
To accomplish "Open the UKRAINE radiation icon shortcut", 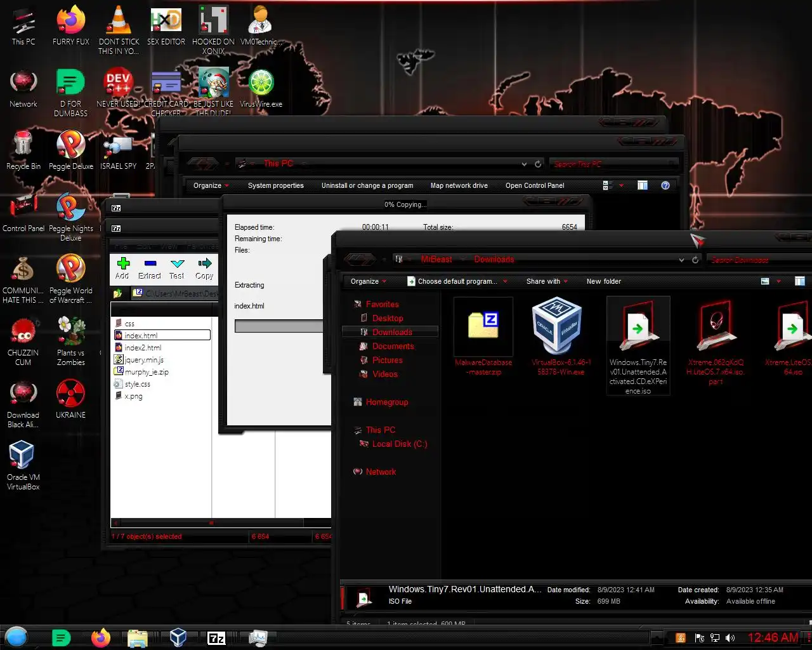I will (x=71, y=399).
